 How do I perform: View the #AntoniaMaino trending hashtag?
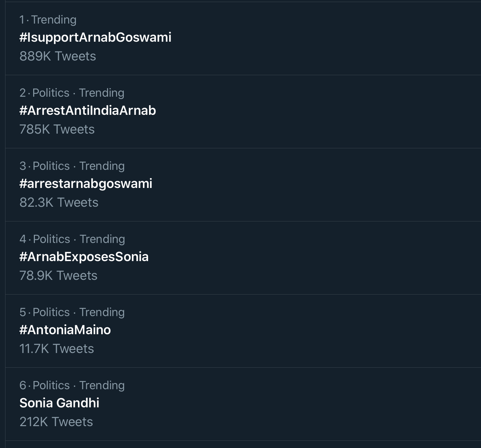tap(65, 330)
